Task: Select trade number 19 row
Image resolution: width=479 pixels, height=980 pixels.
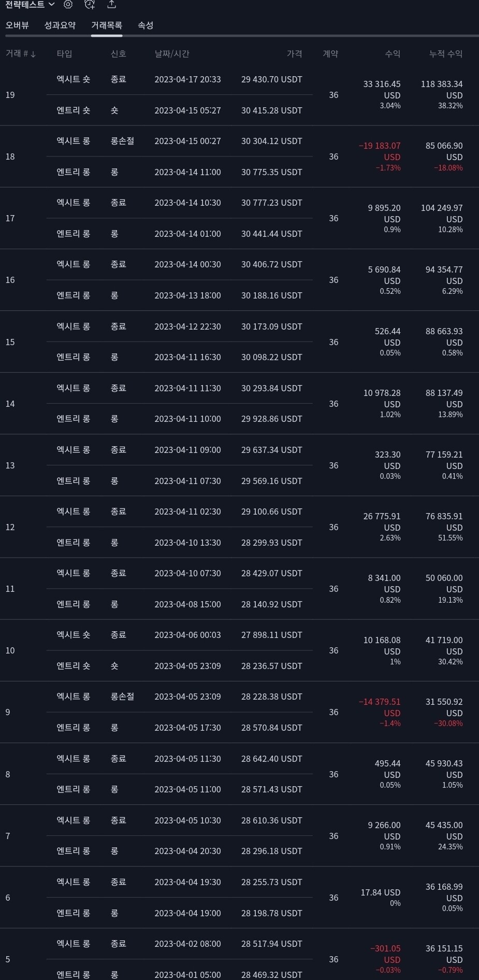Action: click(x=10, y=95)
